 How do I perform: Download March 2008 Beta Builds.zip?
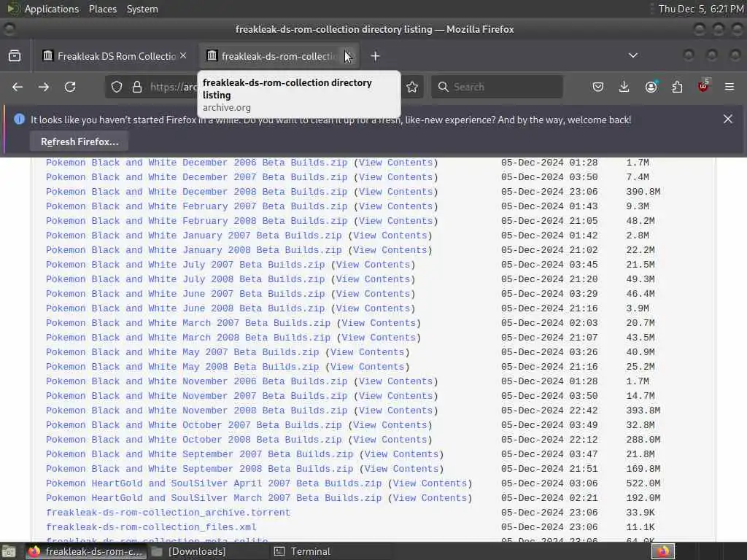pos(187,338)
